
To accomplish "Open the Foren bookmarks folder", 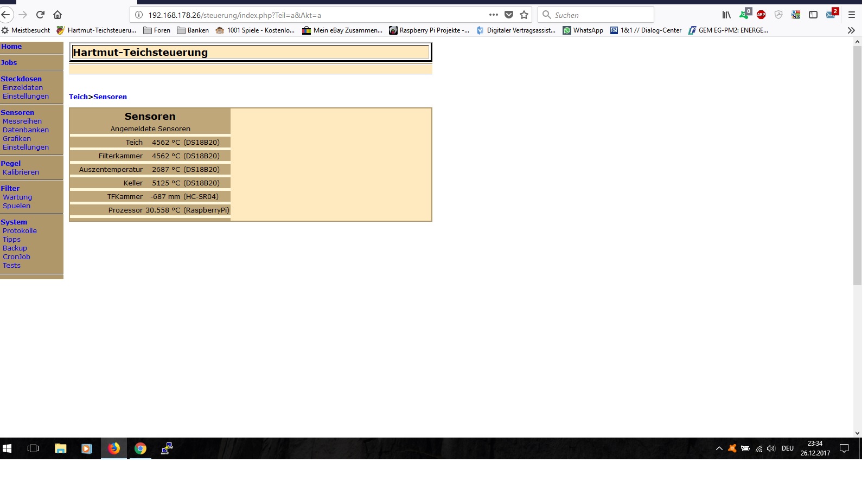I will point(157,30).
